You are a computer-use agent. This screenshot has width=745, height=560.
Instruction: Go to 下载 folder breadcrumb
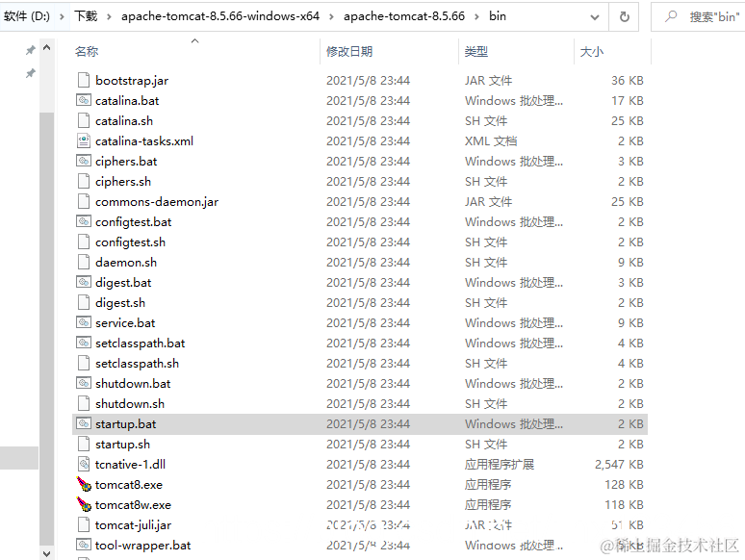[x=86, y=16]
